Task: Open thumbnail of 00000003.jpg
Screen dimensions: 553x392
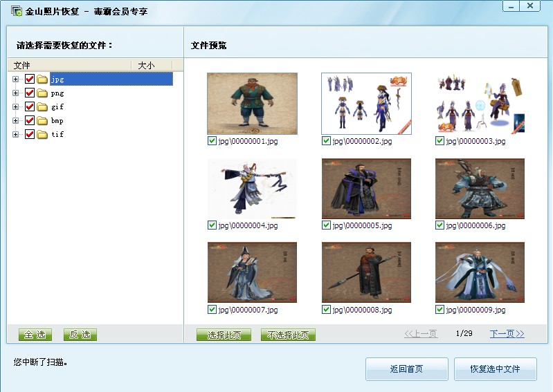Action: (x=480, y=104)
